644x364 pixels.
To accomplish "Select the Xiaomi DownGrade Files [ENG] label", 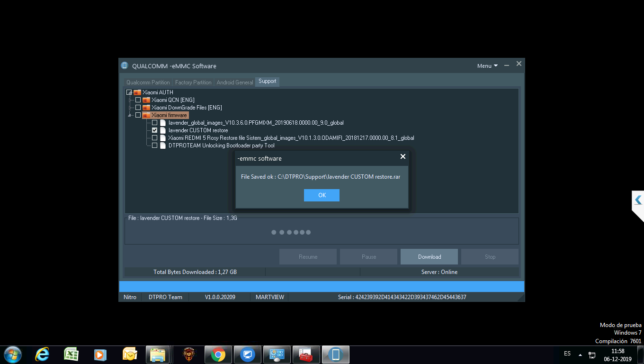I will pos(187,108).
